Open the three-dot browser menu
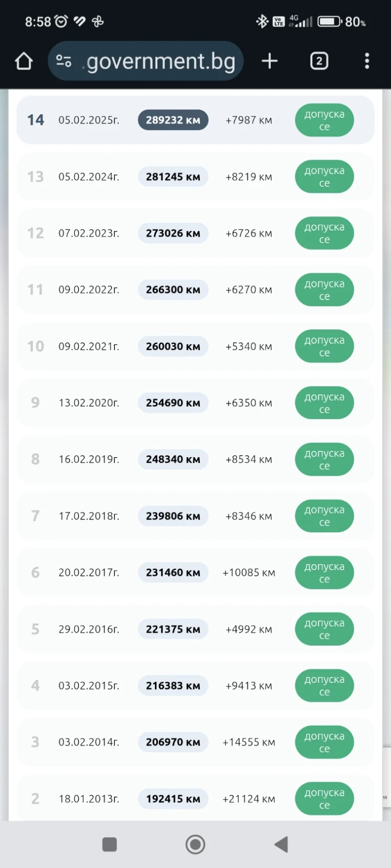Screen dimensions: 391x868 (367, 61)
